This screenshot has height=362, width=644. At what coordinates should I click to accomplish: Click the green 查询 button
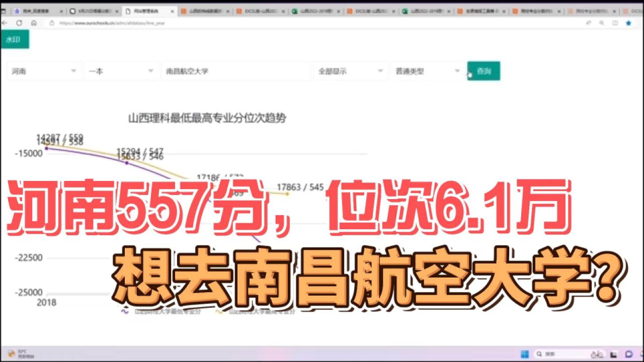pos(484,71)
